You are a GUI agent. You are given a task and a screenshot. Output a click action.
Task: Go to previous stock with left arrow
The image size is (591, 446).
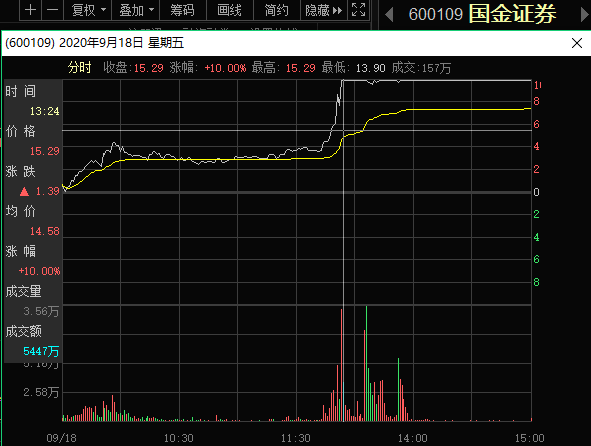[389, 15]
